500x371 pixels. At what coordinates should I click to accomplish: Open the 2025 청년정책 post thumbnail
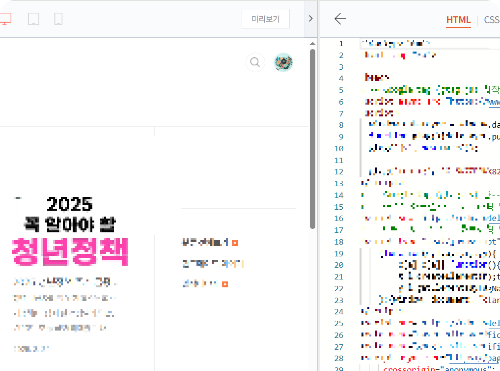70,231
